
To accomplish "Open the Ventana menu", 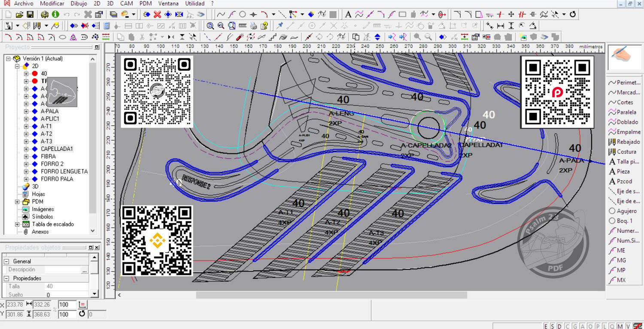I will point(168,3).
